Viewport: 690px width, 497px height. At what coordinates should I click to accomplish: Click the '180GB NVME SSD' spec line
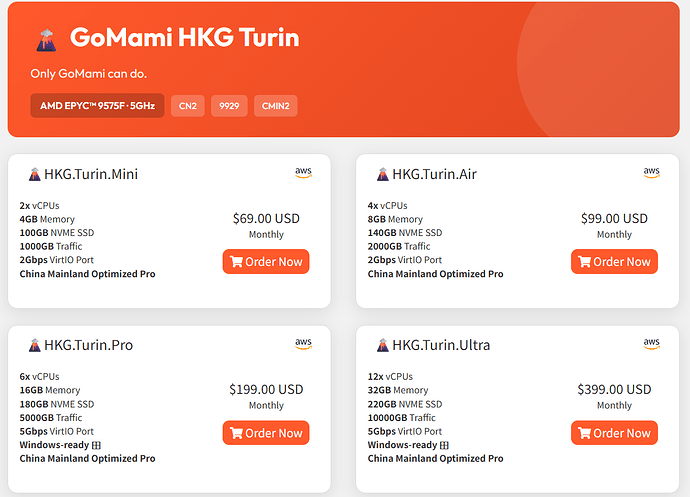tap(57, 404)
